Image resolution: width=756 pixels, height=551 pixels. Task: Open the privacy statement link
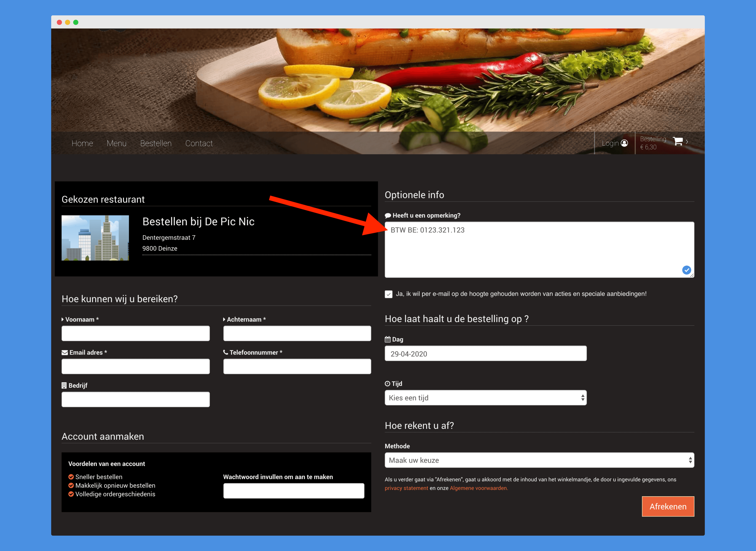406,488
